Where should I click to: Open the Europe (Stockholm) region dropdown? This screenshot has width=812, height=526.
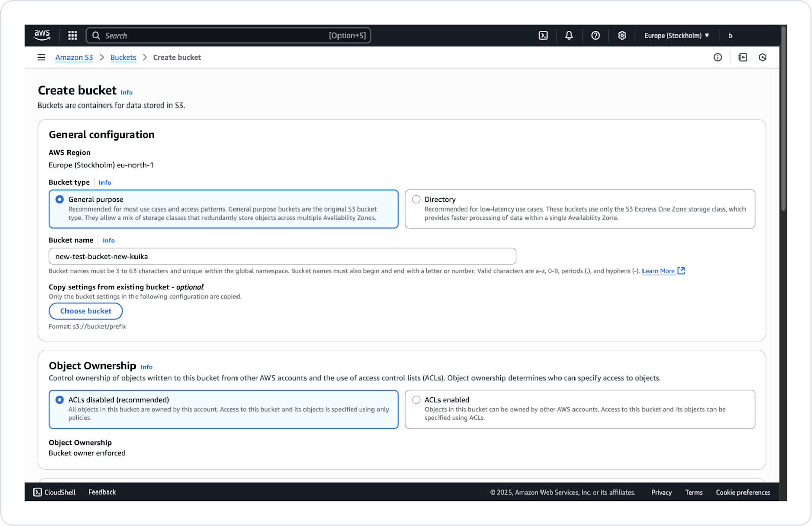(676, 36)
